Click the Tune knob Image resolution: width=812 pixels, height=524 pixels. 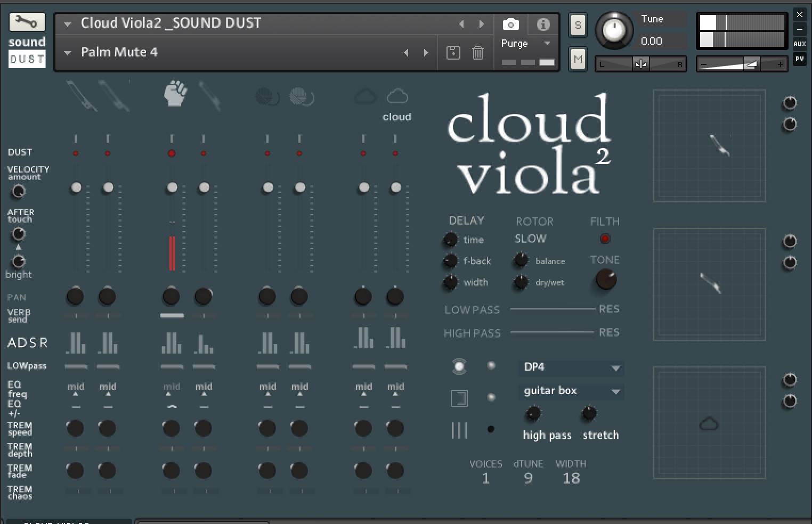click(613, 30)
